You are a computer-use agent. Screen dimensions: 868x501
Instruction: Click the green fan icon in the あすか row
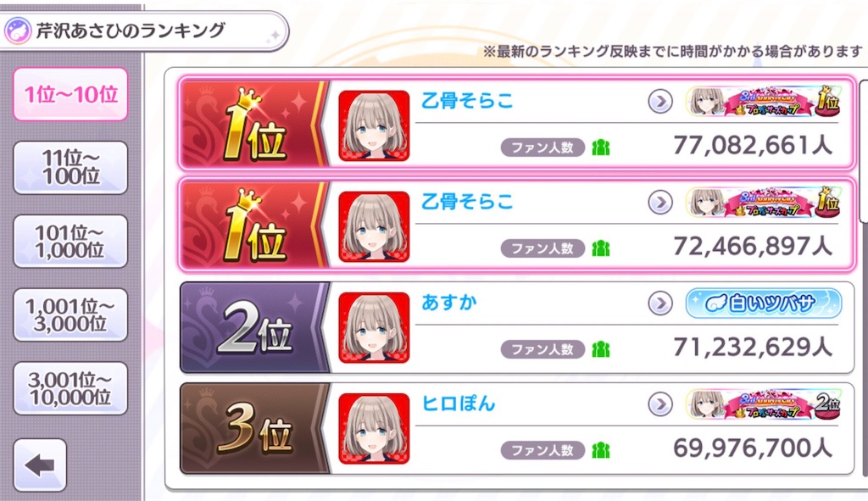click(601, 349)
